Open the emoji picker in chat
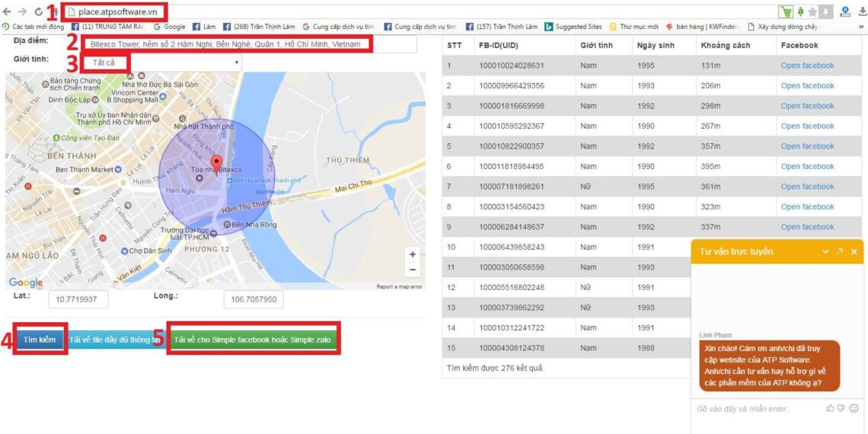868x434 pixels. 854,409
